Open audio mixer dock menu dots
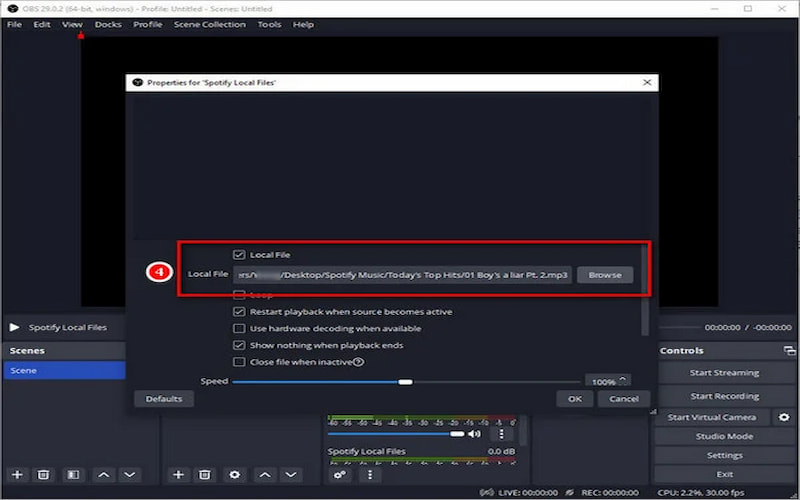800x500 pixels. (370, 475)
